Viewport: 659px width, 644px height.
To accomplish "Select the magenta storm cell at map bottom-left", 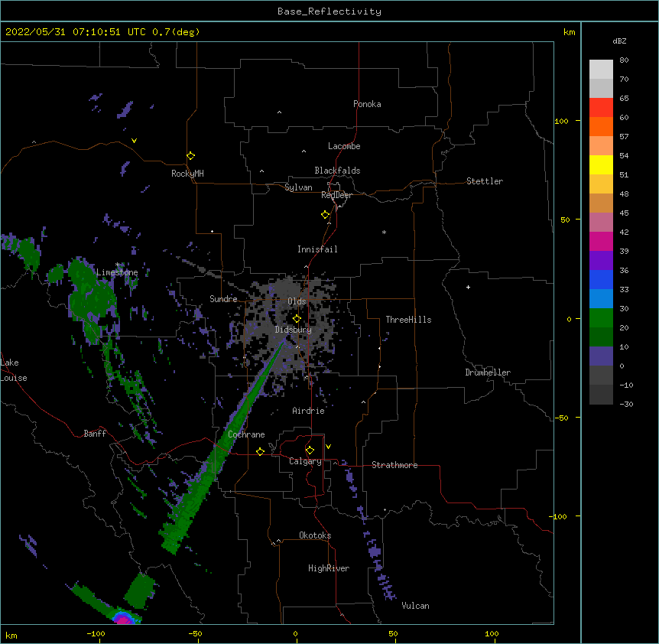I will pyautogui.click(x=123, y=620).
